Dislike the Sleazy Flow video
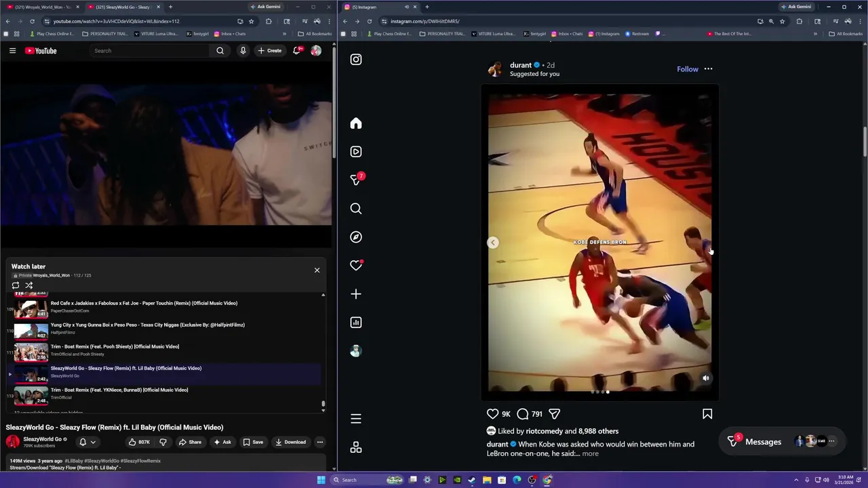The image size is (868, 488). tap(163, 442)
